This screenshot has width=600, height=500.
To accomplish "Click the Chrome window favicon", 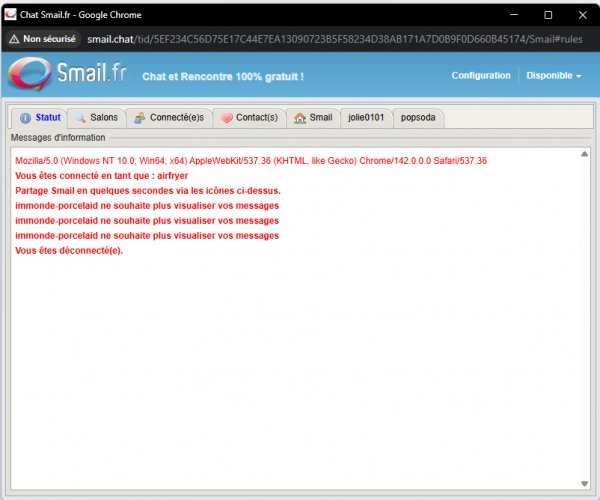I will click(x=11, y=15).
